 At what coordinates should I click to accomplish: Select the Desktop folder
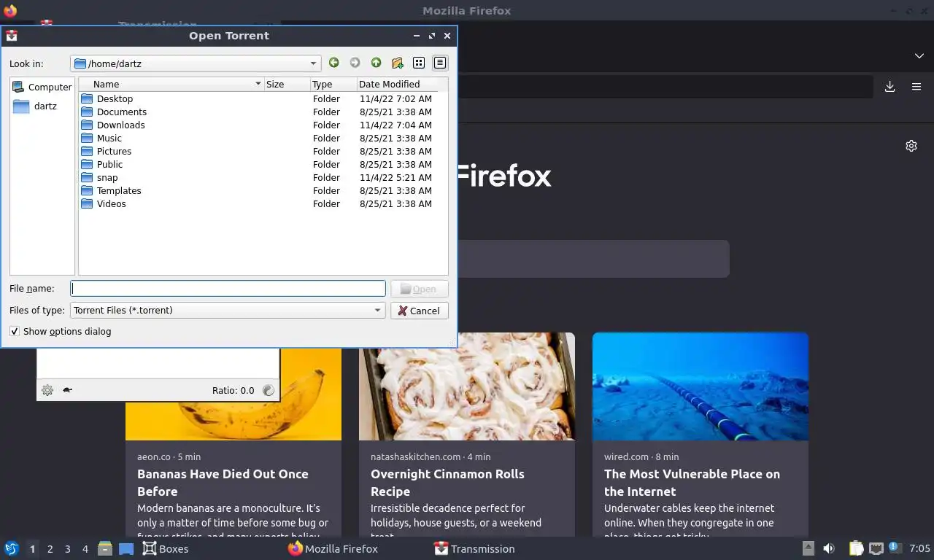point(107,98)
